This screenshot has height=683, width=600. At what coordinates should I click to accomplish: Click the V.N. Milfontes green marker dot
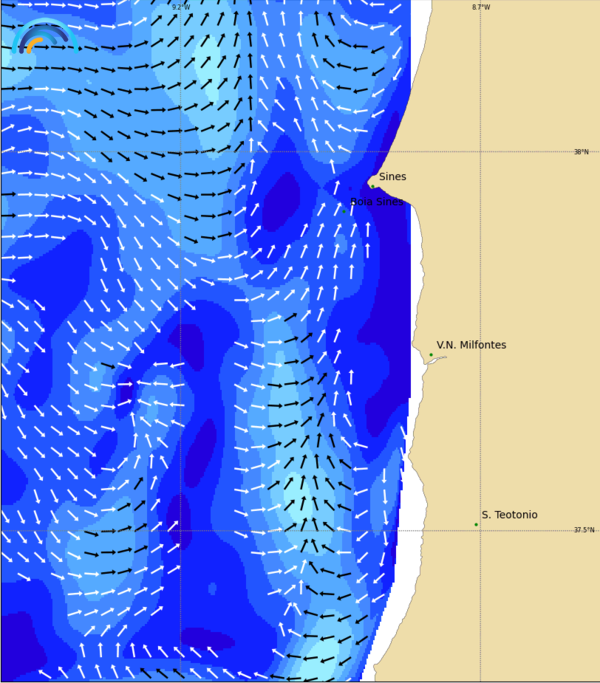tap(431, 354)
